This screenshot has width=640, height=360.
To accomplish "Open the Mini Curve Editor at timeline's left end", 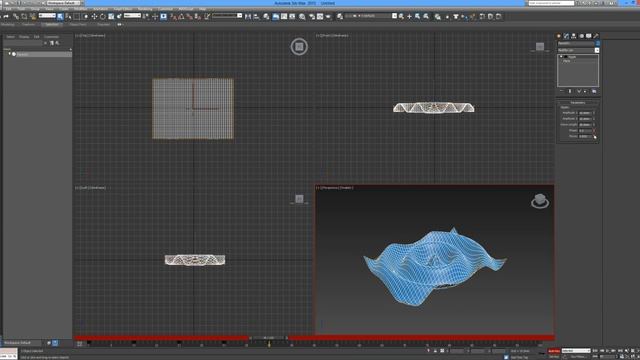I will (80, 344).
